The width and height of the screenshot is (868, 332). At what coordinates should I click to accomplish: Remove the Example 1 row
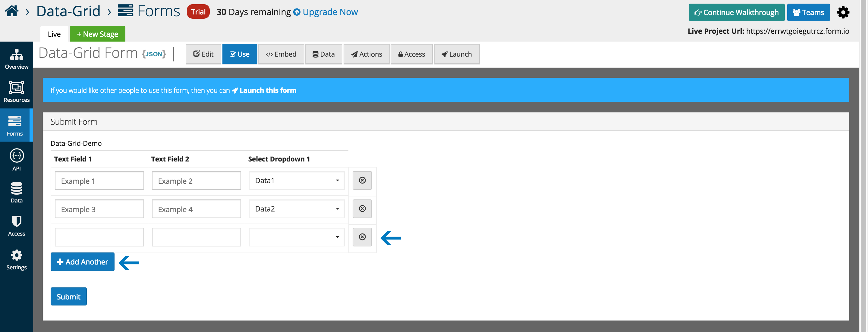(x=362, y=180)
